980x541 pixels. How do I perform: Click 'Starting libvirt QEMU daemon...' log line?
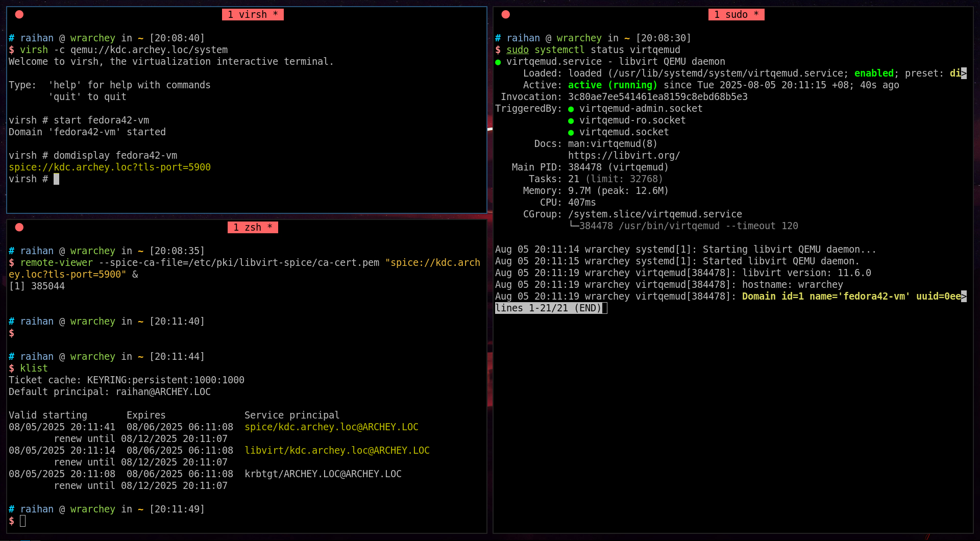tap(789, 250)
